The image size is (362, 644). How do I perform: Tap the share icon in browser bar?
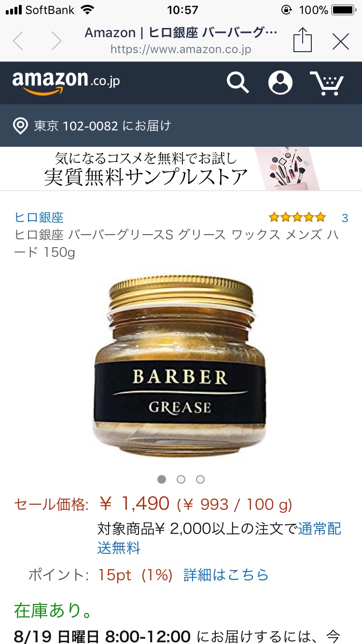(303, 40)
